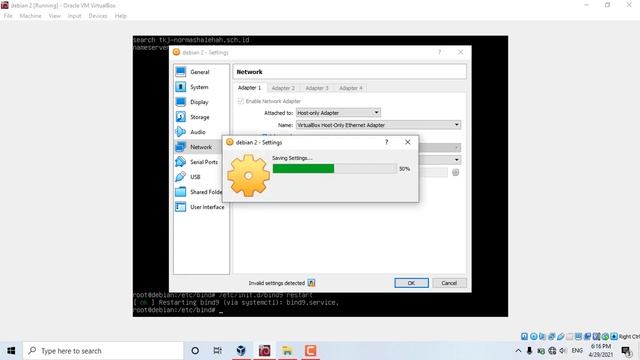Viewport: 640px width, 360px height.
Task: Click OK in the Settings window
Action: tap(411, 283)
